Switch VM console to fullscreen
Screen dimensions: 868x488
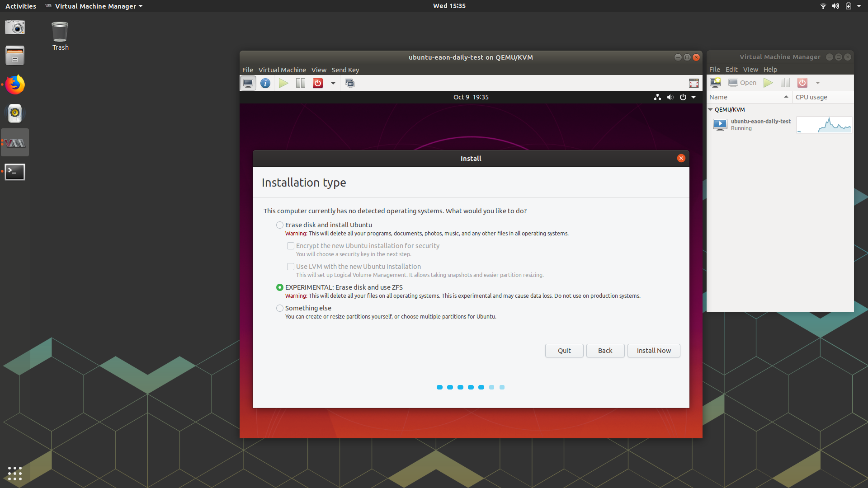point(693,83)
